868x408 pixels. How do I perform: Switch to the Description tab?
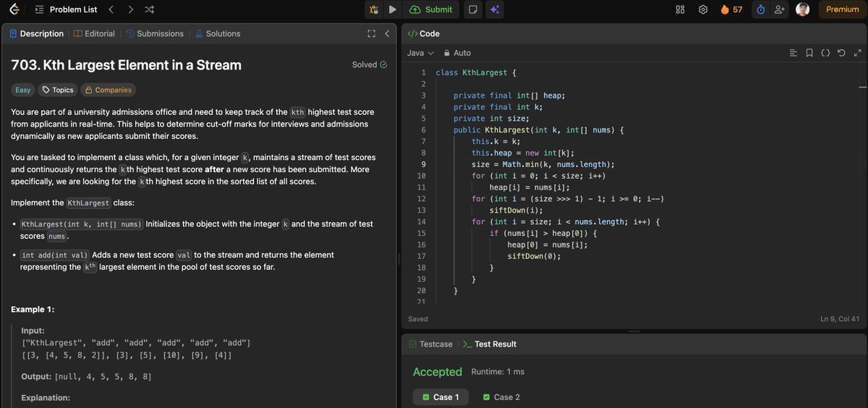pos(37,33)
